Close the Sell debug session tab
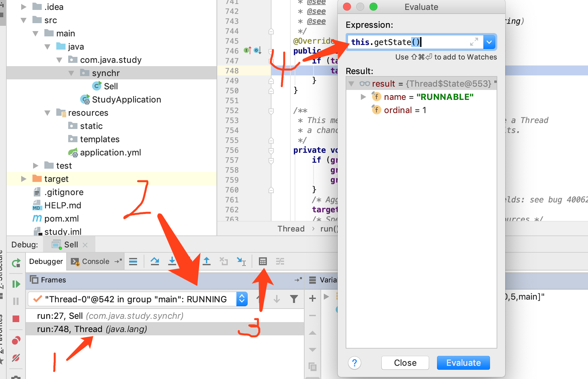Image resolution: width=588 pixels, height=379 pixels. pyautogui.click(x=85, y=245)
